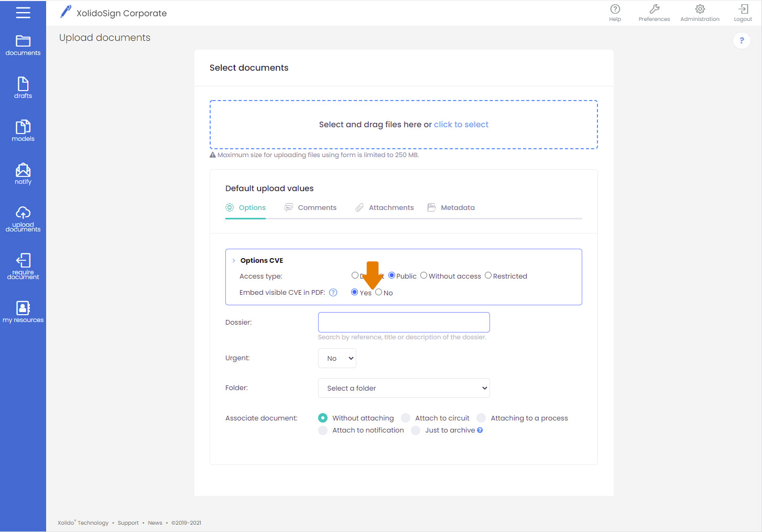Click info icon next to Just to archive
This screenshot has height=532, width=762.
(480, 430)
